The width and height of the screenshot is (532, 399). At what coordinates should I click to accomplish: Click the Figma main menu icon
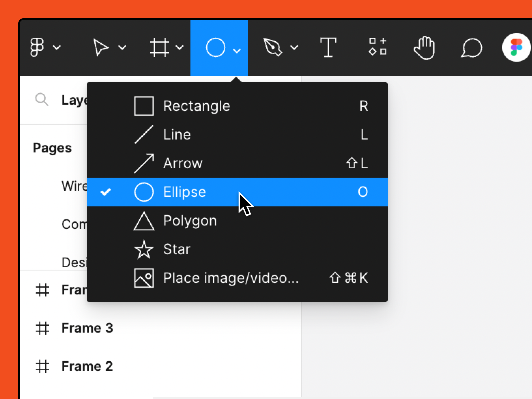pos(37,47)
